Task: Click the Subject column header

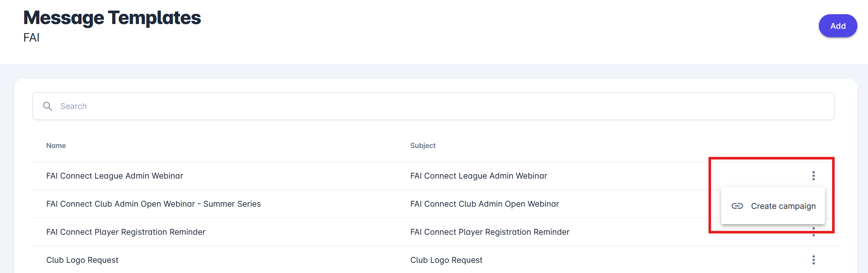Action: click(x=423, y=145)
